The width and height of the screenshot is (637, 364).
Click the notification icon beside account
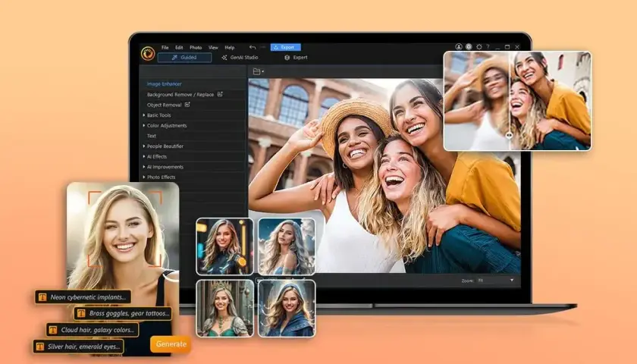coord(469,47)
